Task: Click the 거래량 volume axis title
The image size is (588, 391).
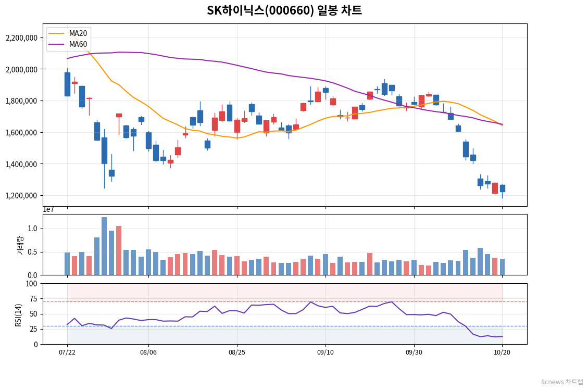Action: click(20, 245)
